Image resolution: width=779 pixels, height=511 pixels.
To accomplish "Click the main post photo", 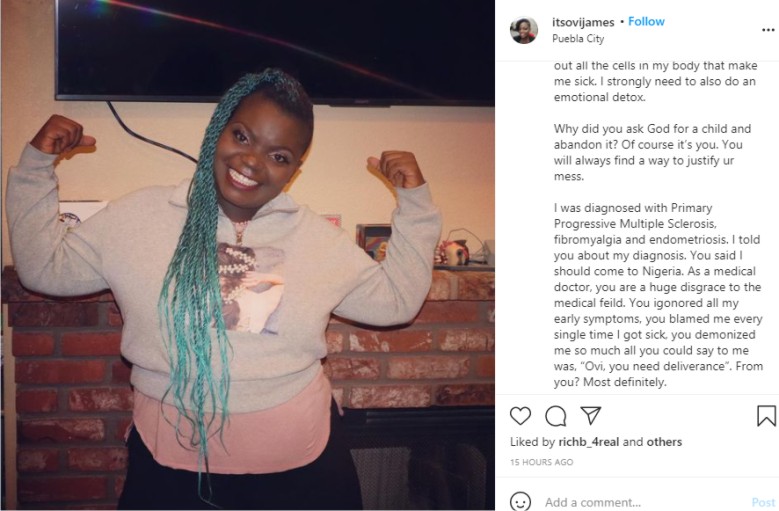I will click(x=247, y=255).
